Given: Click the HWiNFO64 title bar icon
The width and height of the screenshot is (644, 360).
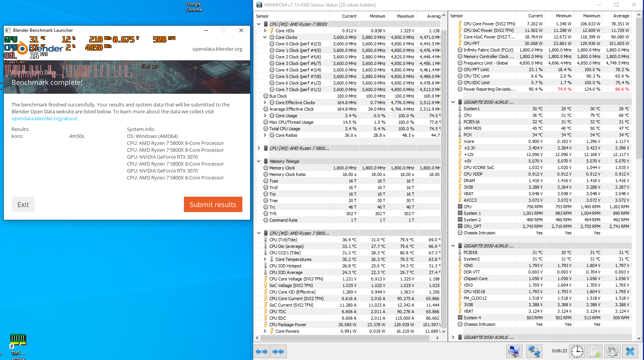Looking at the screenshot, I should pyautogui.click(x=259, y=5).
